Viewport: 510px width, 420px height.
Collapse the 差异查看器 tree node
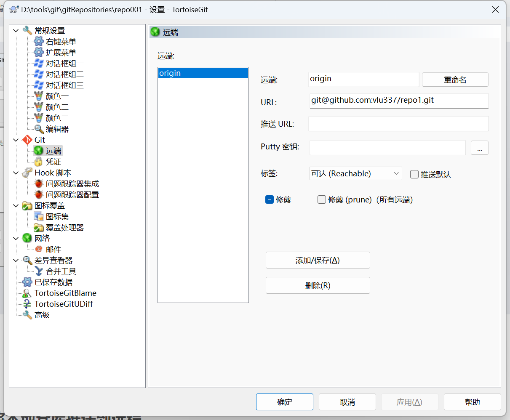16,260
